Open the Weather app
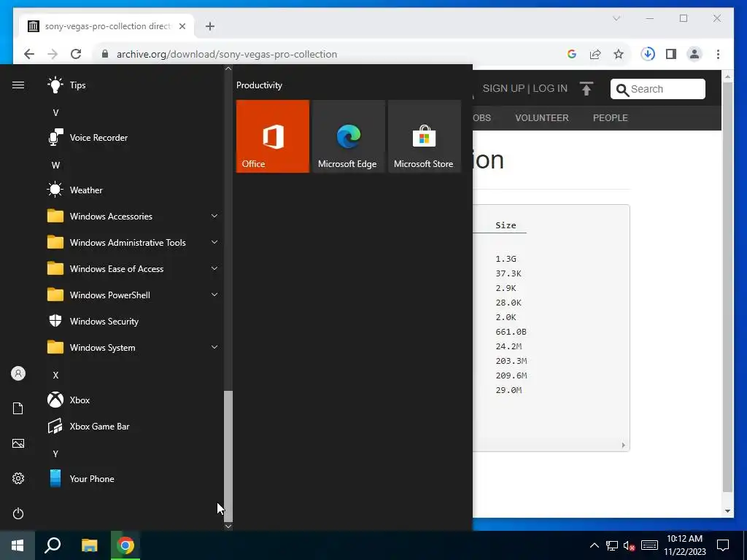Screen dimensions: 747x560 133,190
